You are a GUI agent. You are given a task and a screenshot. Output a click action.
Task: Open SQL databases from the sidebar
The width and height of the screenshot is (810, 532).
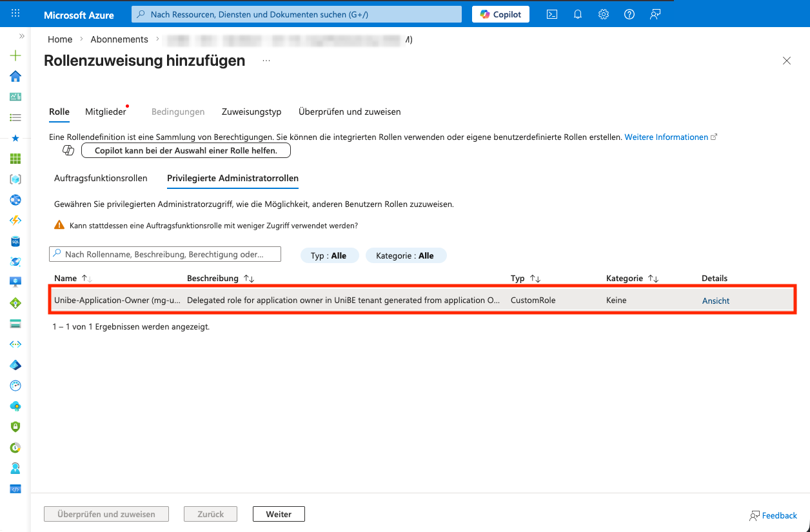[15, 241]
